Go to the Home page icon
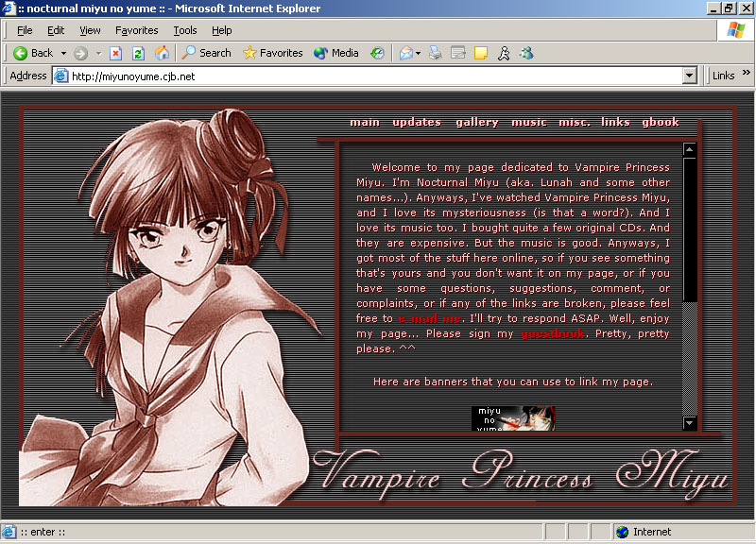Viewport: 756px width, 544px height. pyautogui.click(x=162, y=53)
